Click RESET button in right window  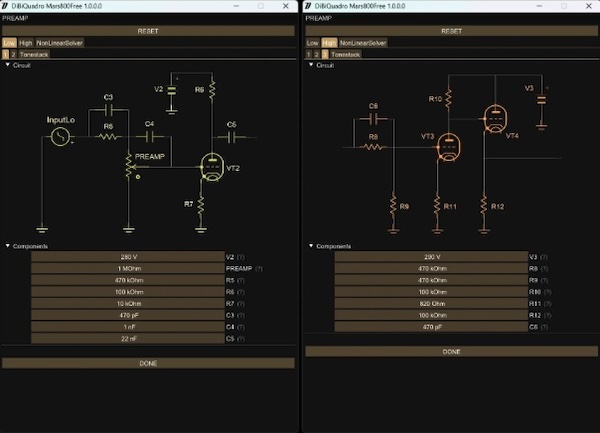coord(452,31)
